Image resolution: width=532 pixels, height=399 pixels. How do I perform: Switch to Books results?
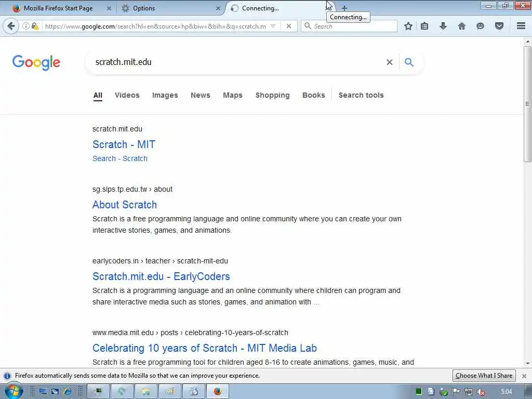313,96
